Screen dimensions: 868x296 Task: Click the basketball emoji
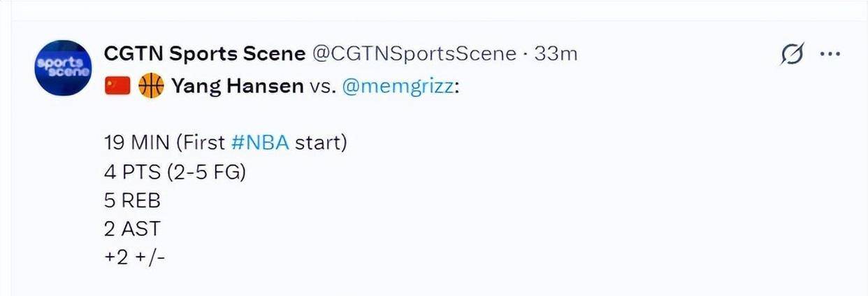click(151, 86)
